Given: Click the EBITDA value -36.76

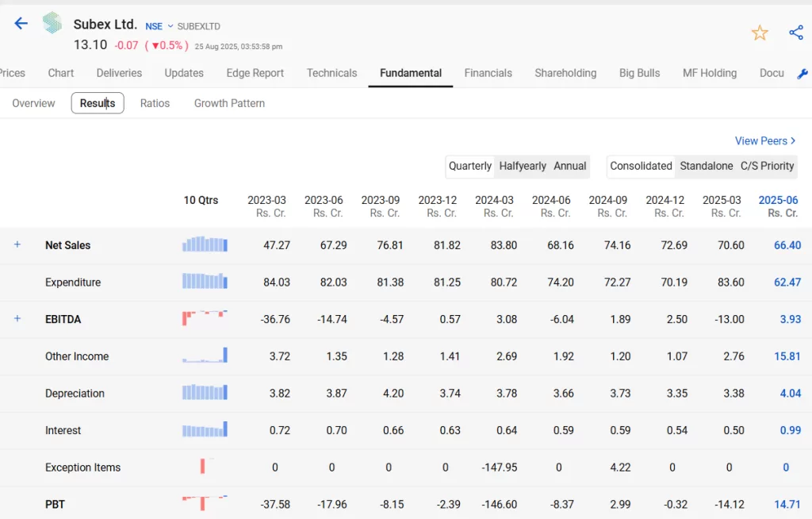Looking at the screenshot, I should click(x=275, y=319).
